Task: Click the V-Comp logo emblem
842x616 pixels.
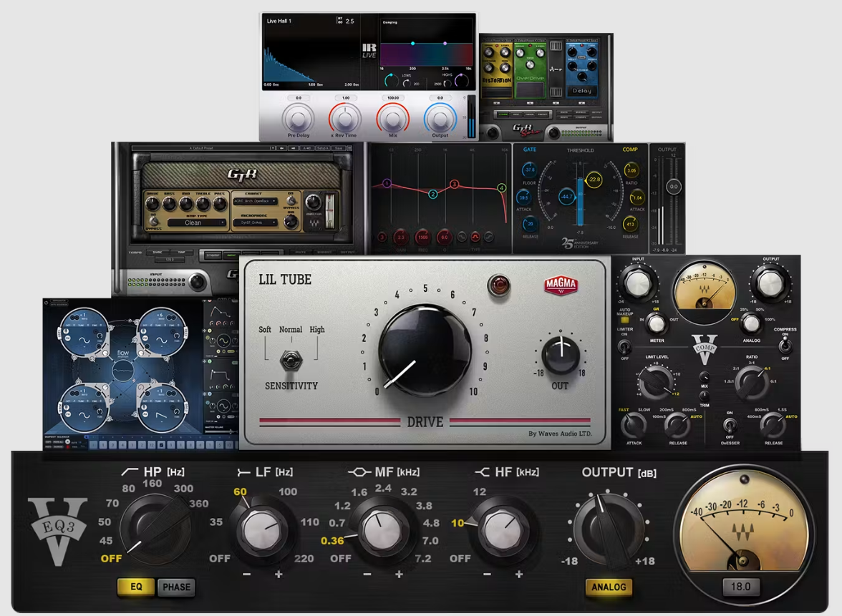Action: [705, 349]
